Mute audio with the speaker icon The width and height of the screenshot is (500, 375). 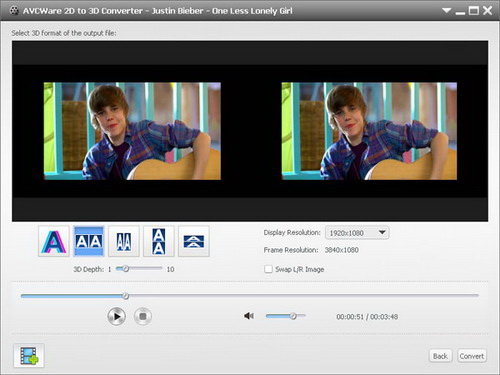249,316
